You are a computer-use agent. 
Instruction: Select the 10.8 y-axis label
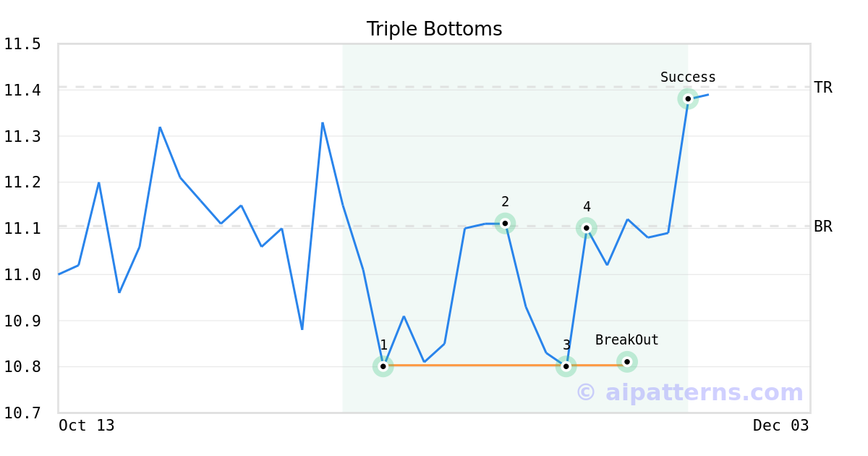pos(22,367)
